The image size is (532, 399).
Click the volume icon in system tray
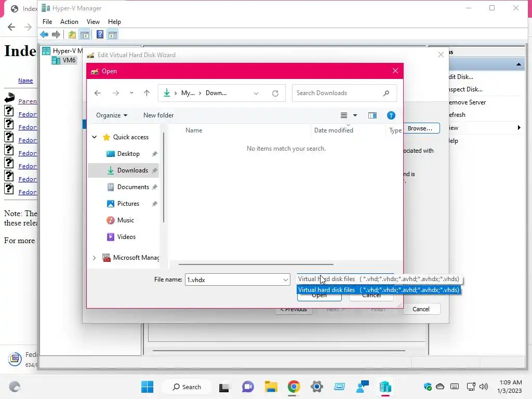tap(484, 387)
